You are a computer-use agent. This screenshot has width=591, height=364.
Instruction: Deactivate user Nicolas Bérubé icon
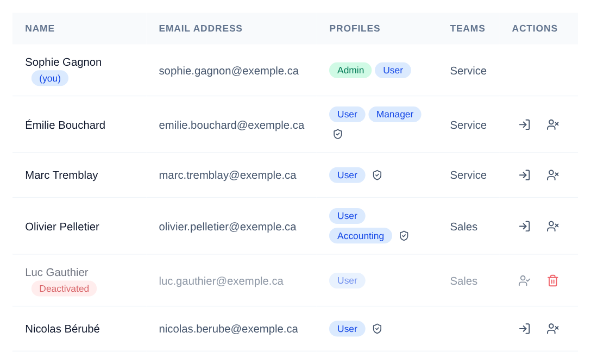pos(552,329)
